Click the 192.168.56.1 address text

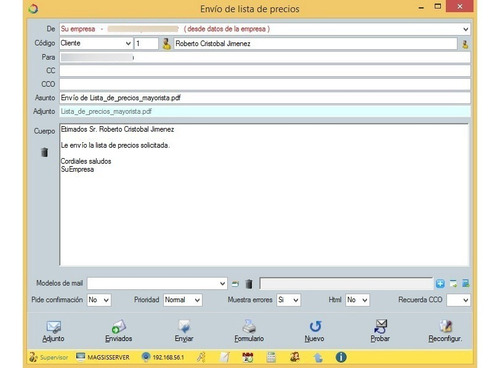[168, 358]
